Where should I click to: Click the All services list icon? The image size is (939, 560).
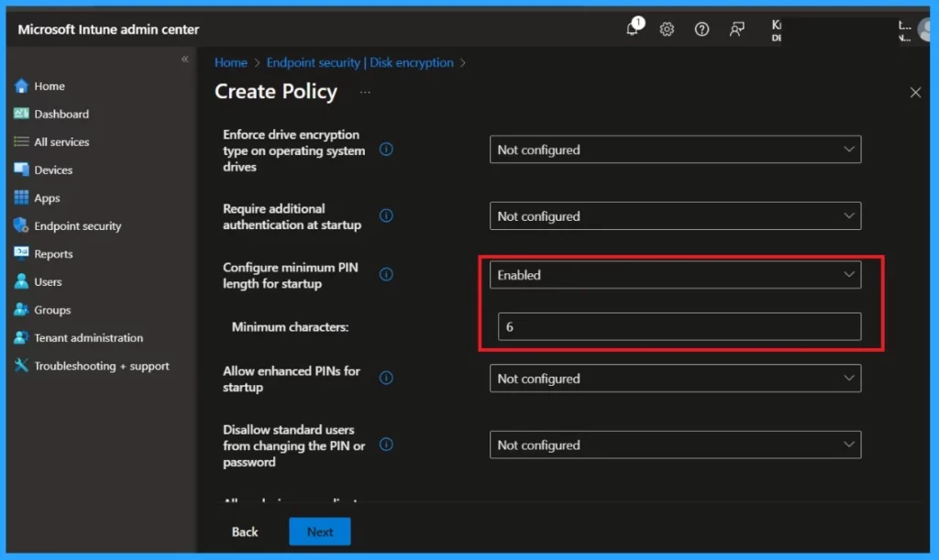[21, 142]
